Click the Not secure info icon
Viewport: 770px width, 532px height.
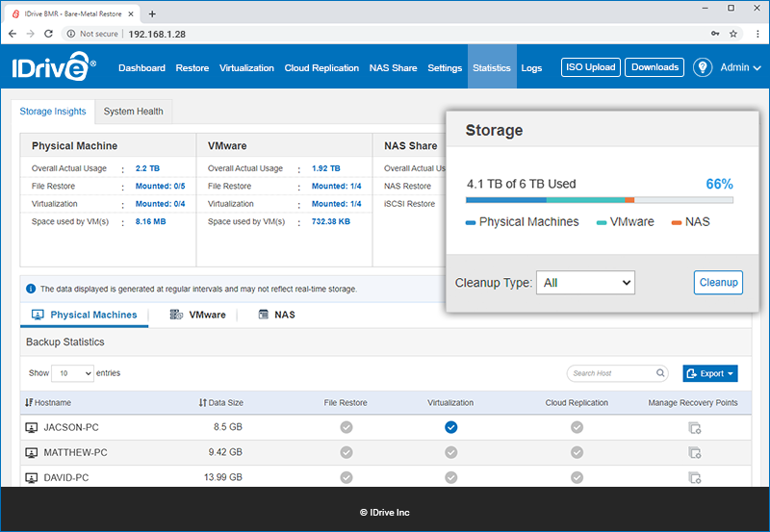point(71,34)
